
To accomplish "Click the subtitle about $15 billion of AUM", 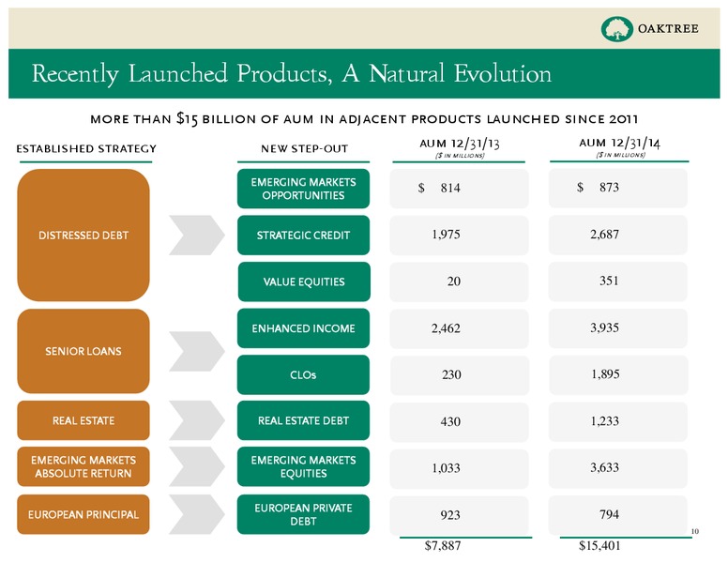I will (364, 119).
